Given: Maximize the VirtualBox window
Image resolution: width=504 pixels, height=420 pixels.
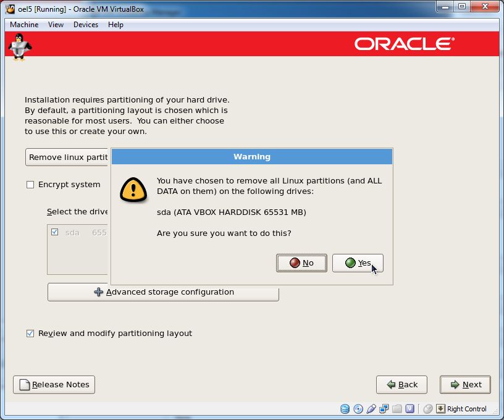Looking at the screenshot, I should [462, 6].
